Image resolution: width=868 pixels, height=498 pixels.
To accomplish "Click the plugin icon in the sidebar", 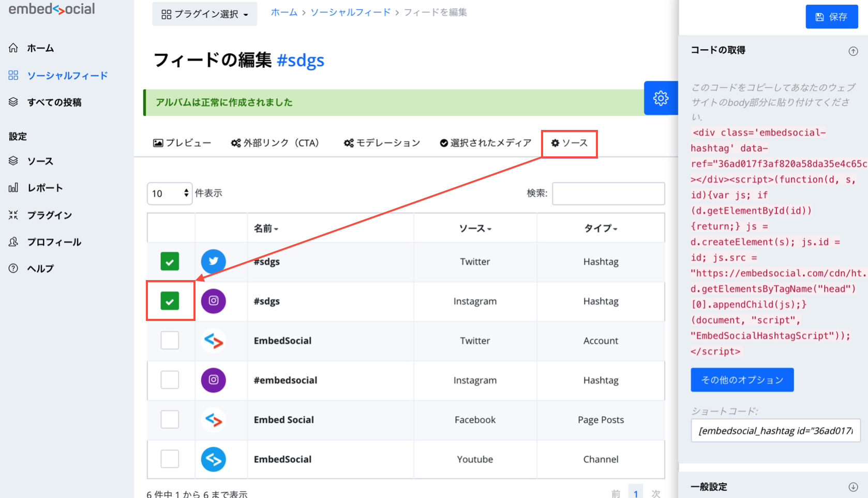I will (x=13, y=214).
